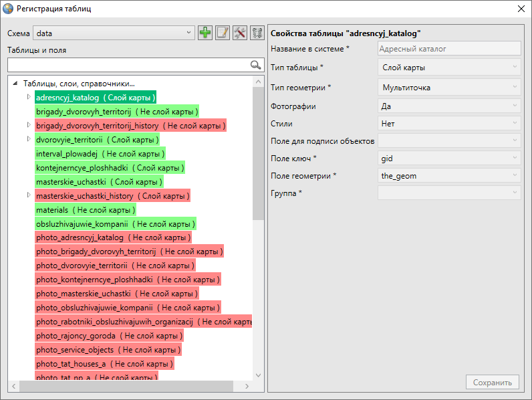Viewport: 532px width, 400px height.
Task: Click the notepad edit icon
Action: click(223, 33)
